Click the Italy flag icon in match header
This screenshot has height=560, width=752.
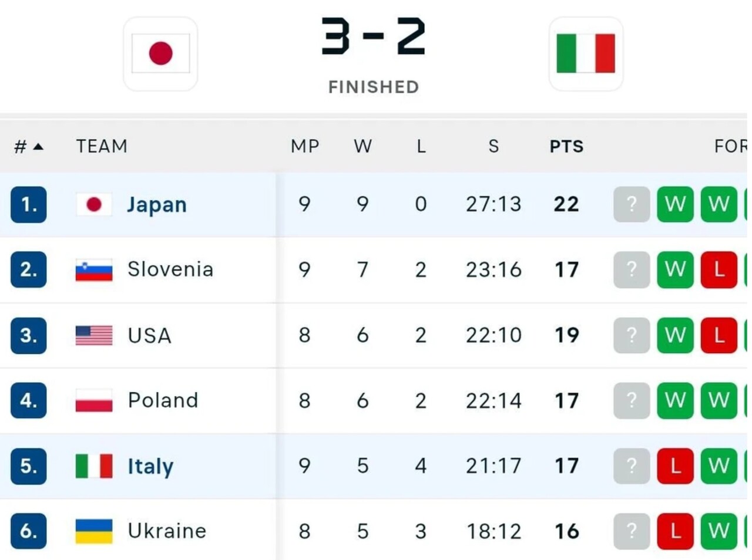pyautogui.click(x=586, y=53)
